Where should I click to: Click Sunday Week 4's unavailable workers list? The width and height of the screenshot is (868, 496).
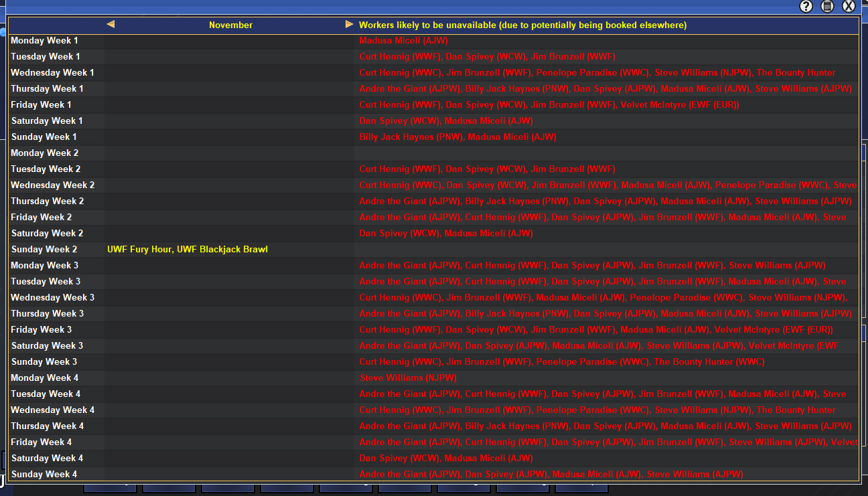[x=551, y=475]
